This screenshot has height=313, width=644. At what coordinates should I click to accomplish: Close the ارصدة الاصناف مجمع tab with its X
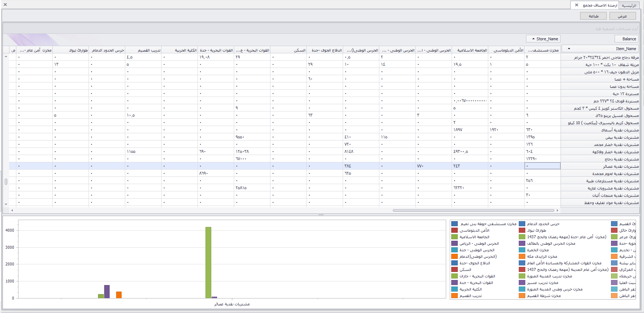(576, 5)
